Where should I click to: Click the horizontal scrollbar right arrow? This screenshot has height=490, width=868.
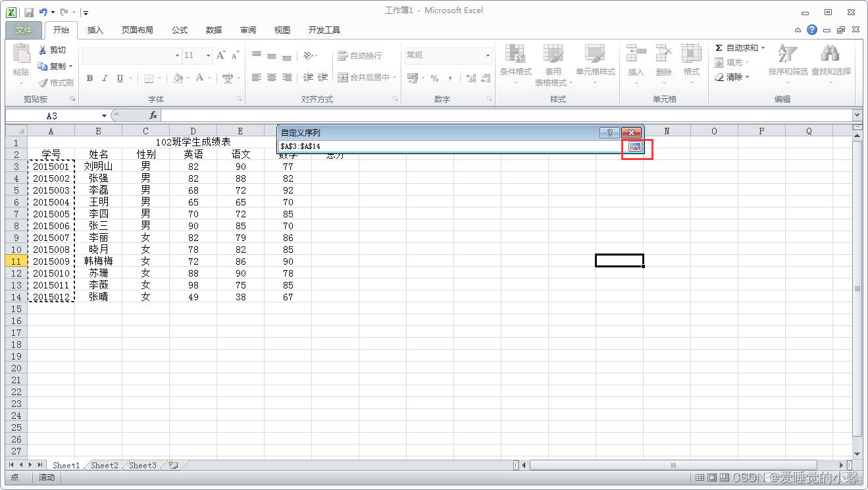coord(842,466)
